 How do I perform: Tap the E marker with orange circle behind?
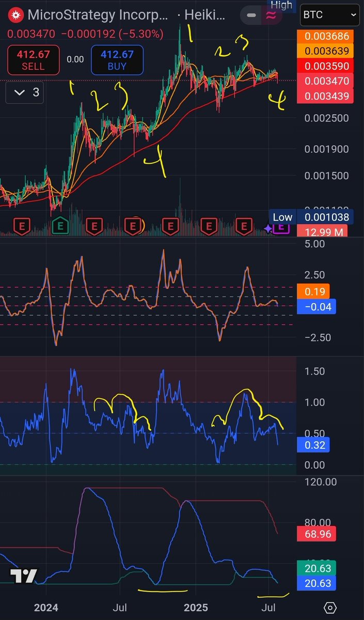(x=134, y=226)
